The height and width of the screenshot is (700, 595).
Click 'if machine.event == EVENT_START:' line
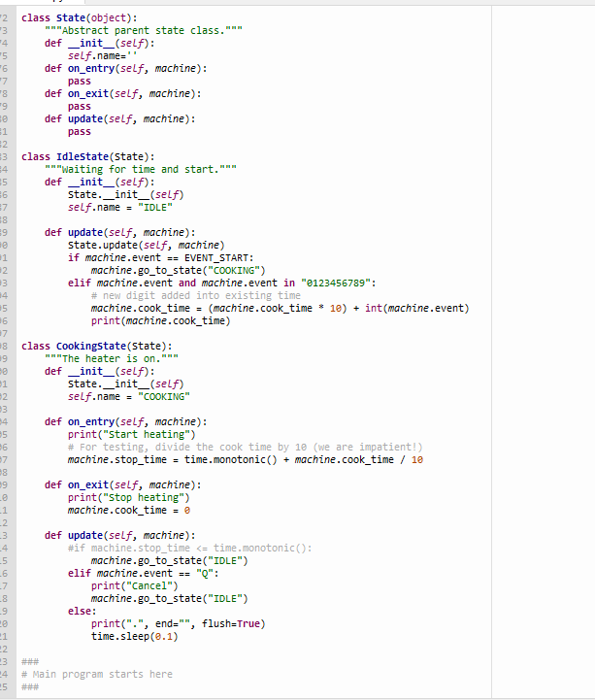[161, 258]
